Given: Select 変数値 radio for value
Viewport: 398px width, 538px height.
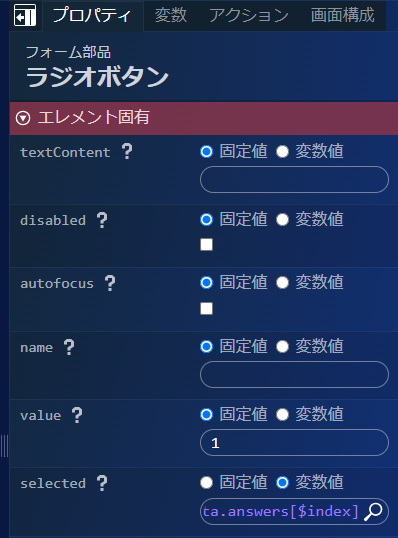Looking at the screenshot, I should (x=282, y=414).
